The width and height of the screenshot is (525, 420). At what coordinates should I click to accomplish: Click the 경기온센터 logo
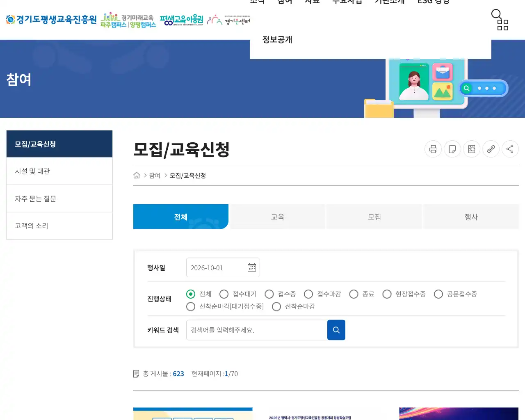pyautogui.click(x=228, y=20)
